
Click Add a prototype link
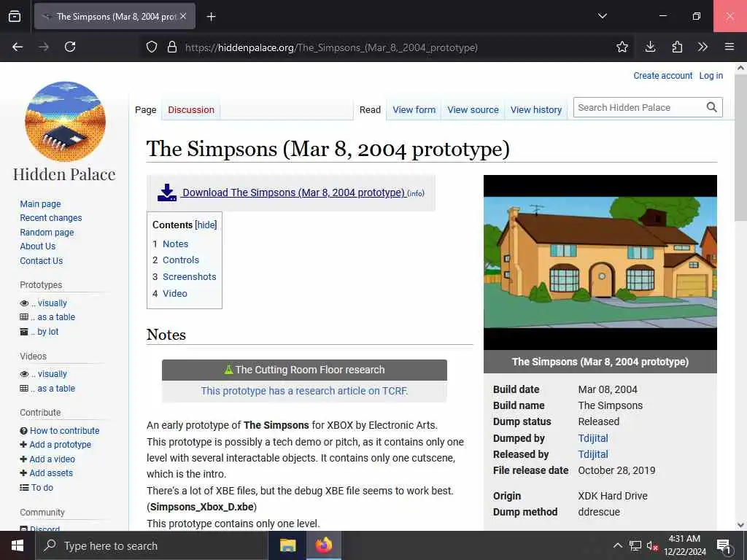[60, 444]
